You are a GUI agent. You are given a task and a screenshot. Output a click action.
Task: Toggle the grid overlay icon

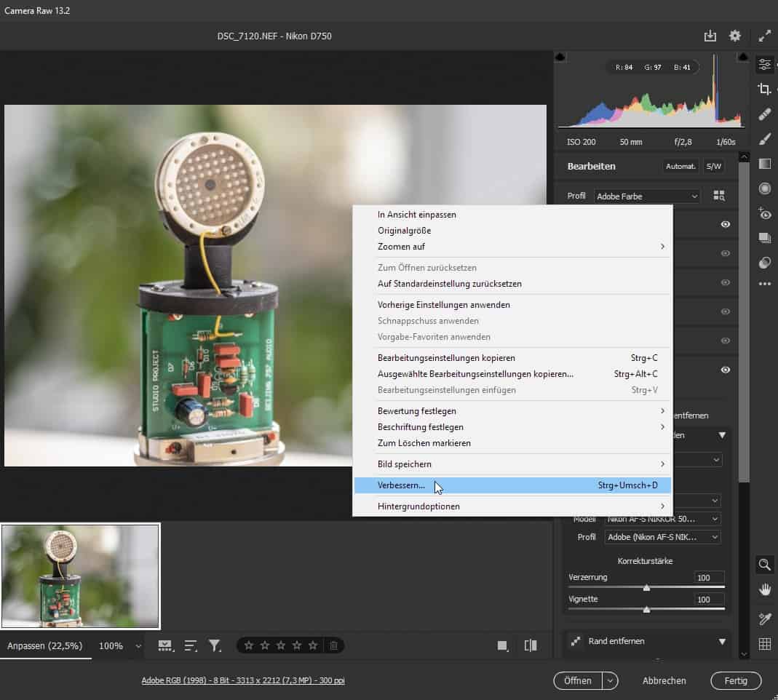(764, 643)
